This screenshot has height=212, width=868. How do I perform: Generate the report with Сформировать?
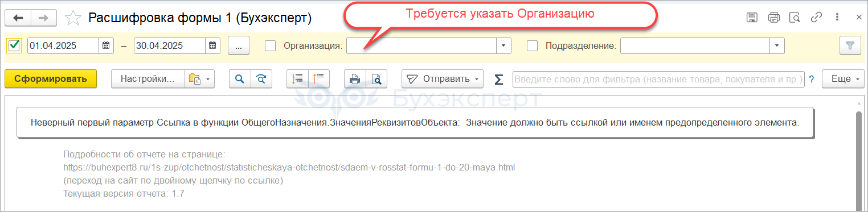tap(51, 79)
